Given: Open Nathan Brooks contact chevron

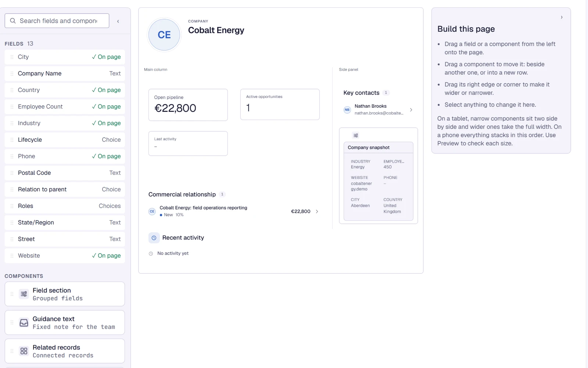Looking at the screenshot, I should click(411, 110).
